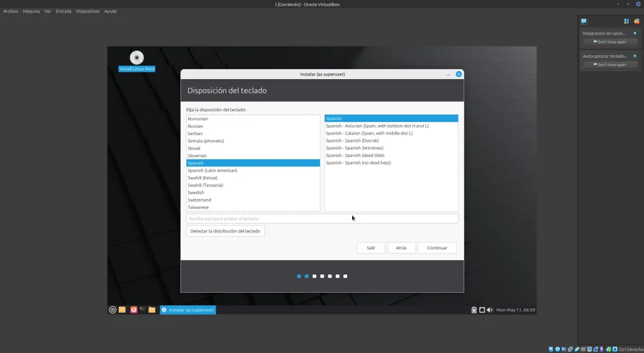Open the Máquina menu
The image size is (644, 353).
(31, 11)
